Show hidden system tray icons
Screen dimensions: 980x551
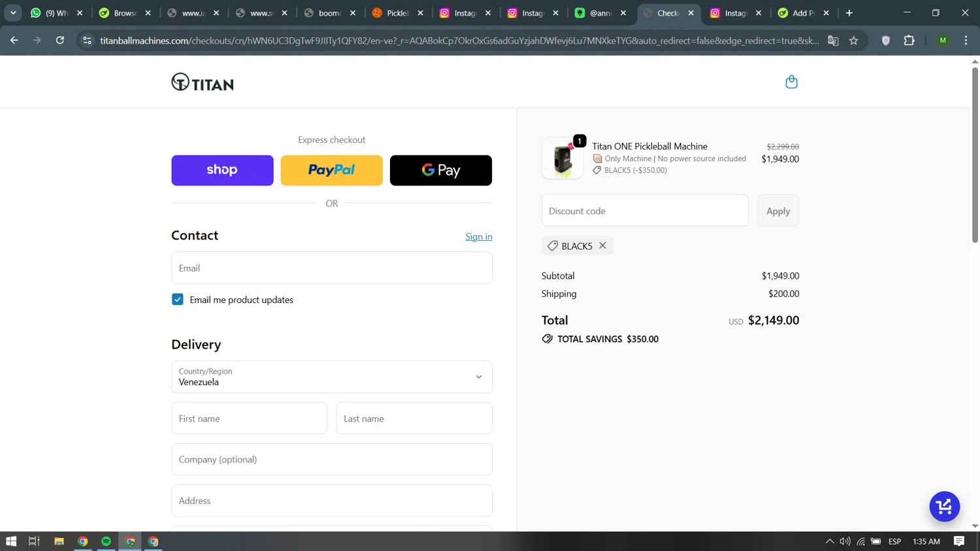(829, 541)
